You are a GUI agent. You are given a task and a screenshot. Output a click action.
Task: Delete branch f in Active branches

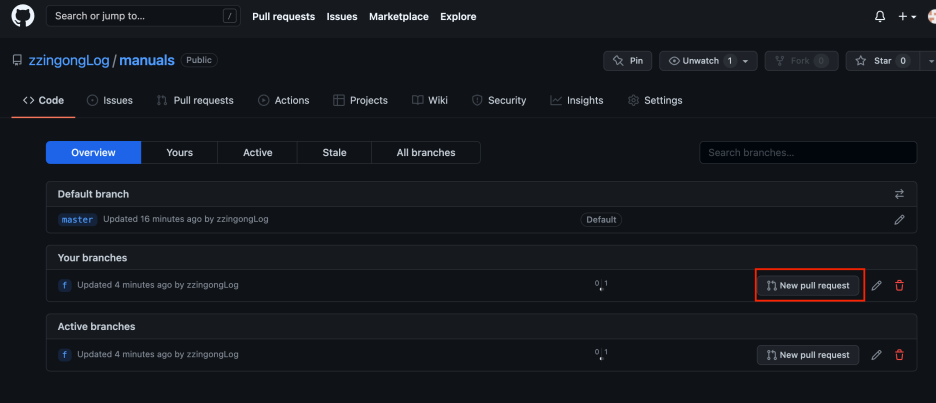tap(899, 355)
